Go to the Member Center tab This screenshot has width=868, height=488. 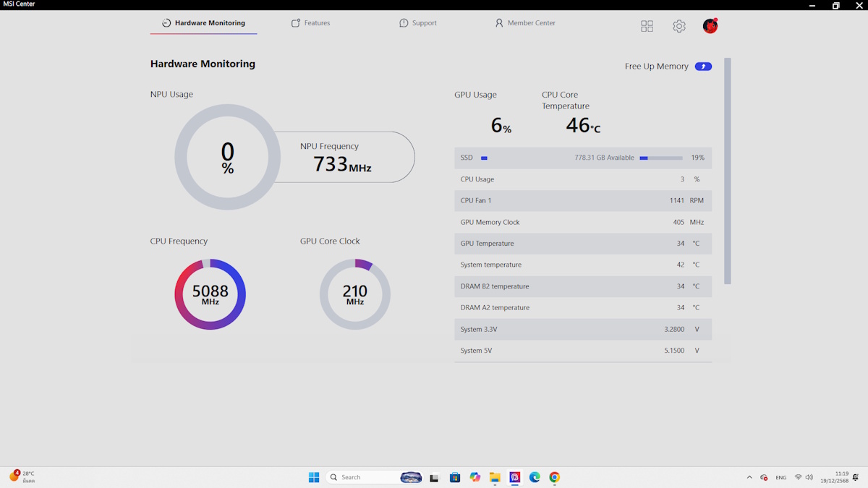(525, 23)
